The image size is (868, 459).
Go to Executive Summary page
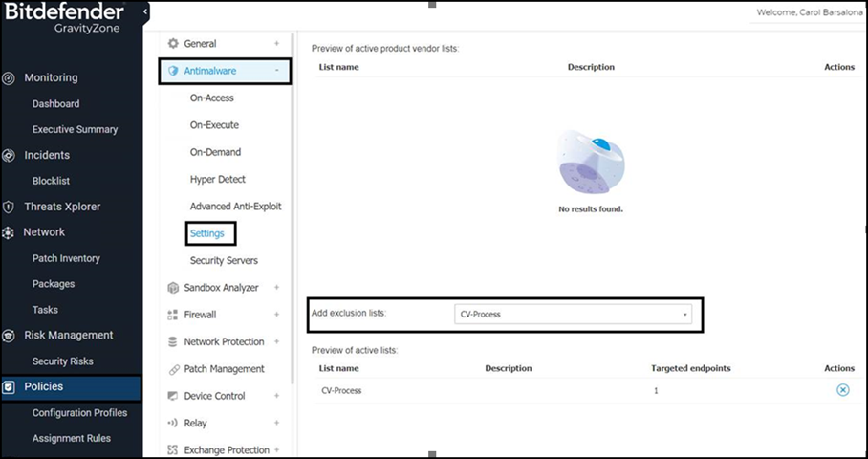tap(75, 129)
